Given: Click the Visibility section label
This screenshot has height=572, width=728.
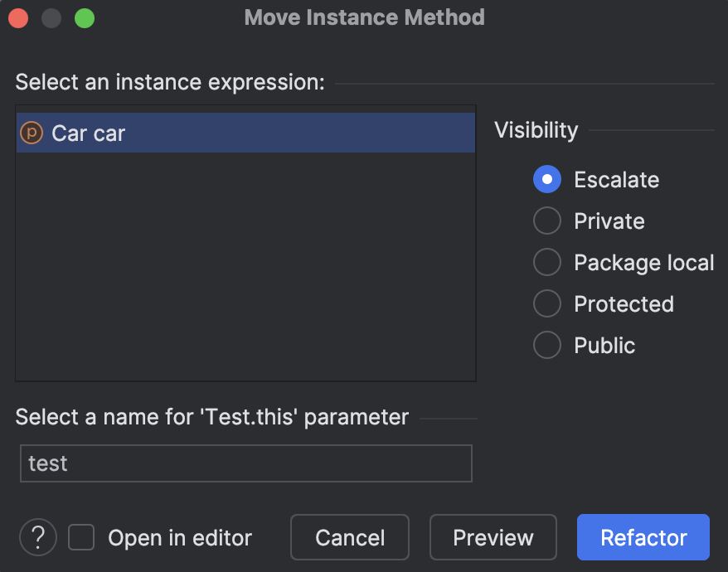Looking at the screenshot, I should (535, 130).
